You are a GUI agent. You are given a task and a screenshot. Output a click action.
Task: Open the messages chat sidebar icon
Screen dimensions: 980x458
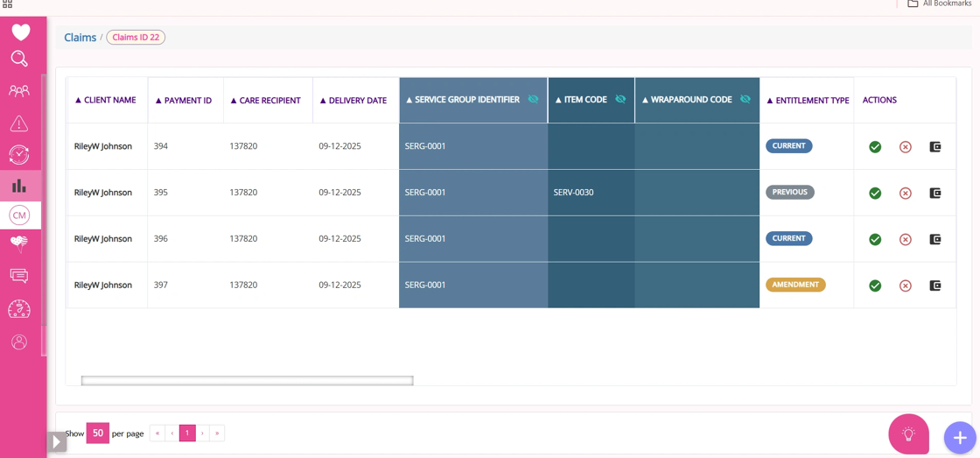coord(19,275)
